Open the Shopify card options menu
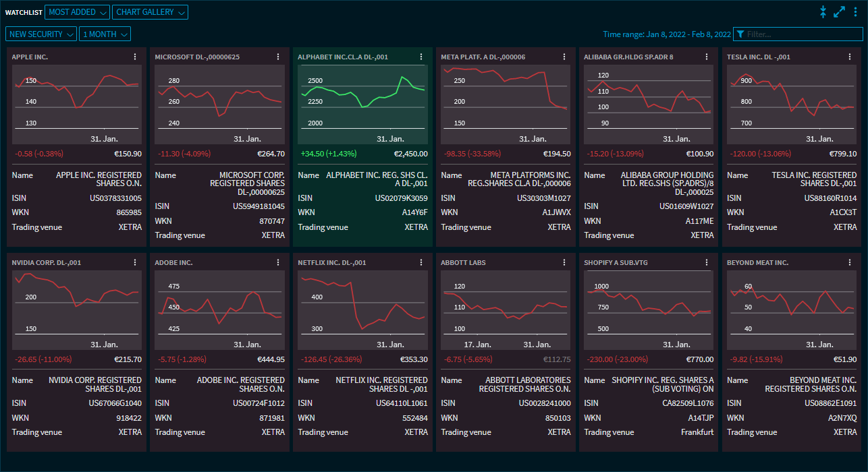 coord(707,262)
